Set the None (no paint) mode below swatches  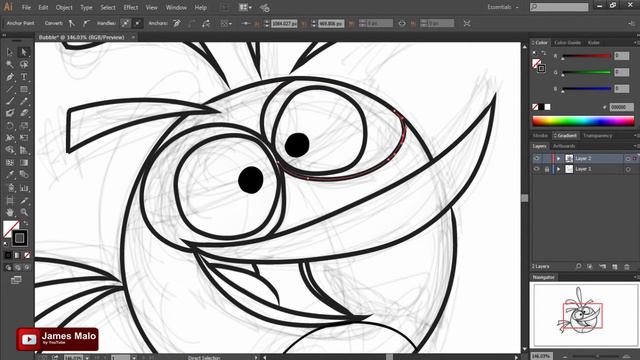click(x=27, y=255)
